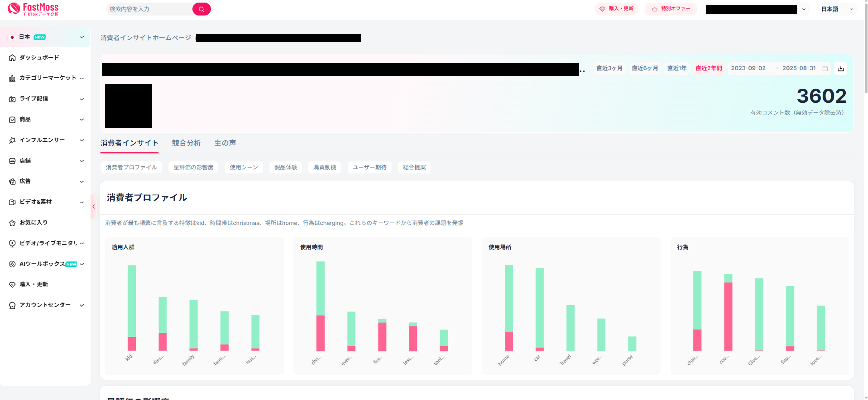
Task: Click the 商品 shopping bag icon
Action: click(12, 120)
